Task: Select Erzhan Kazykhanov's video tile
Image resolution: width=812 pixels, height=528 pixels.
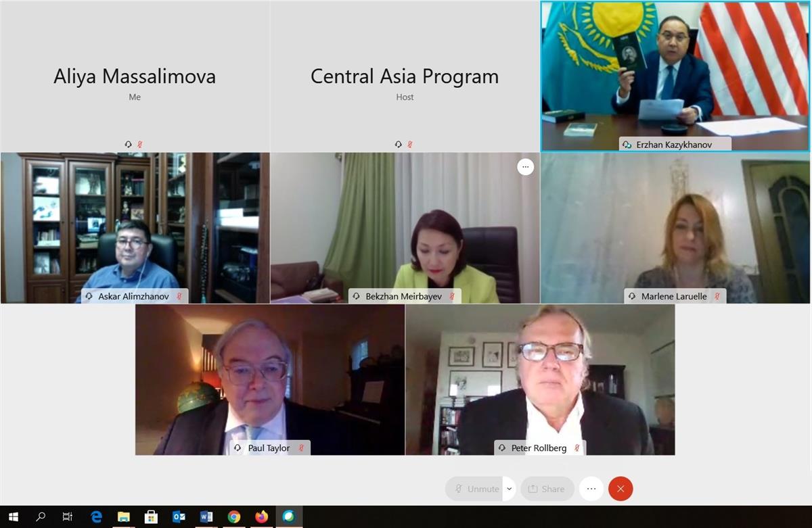Action: point(675,76)
